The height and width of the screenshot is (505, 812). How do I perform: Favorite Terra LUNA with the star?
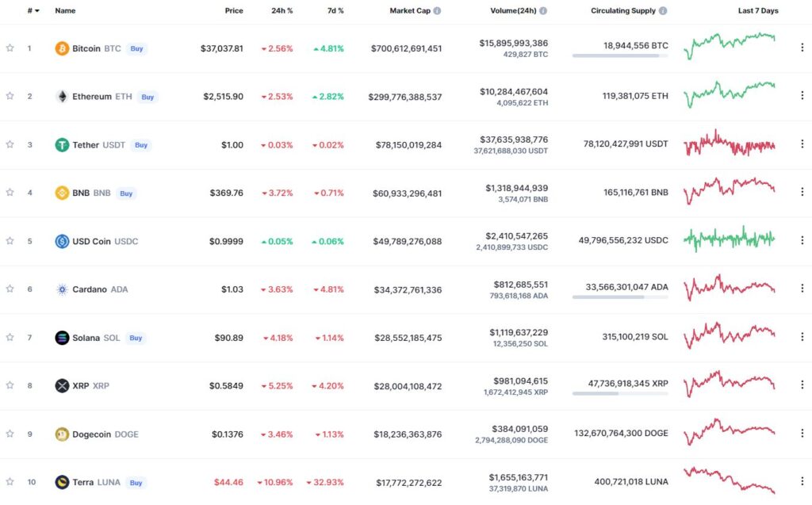(x=10, y=482)
